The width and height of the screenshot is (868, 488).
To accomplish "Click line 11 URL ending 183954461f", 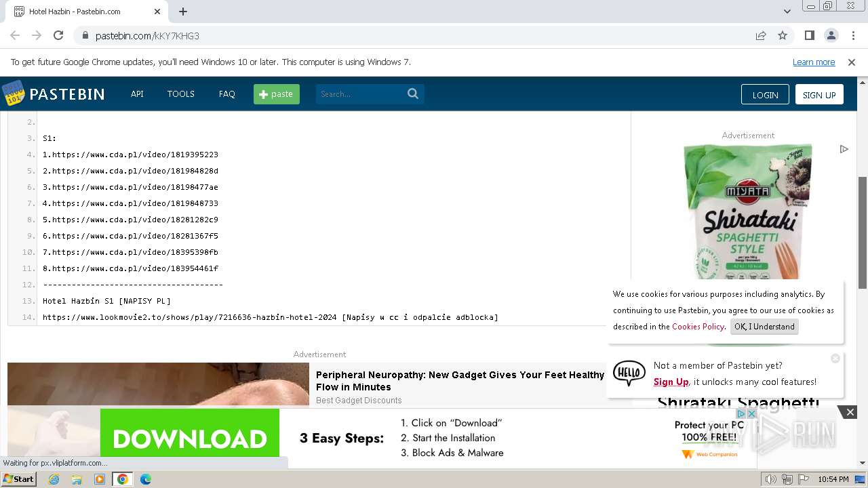I will (135, 268).
